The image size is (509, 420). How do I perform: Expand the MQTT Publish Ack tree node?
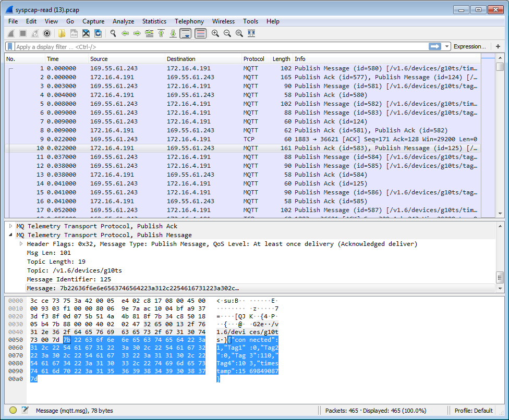11,226
